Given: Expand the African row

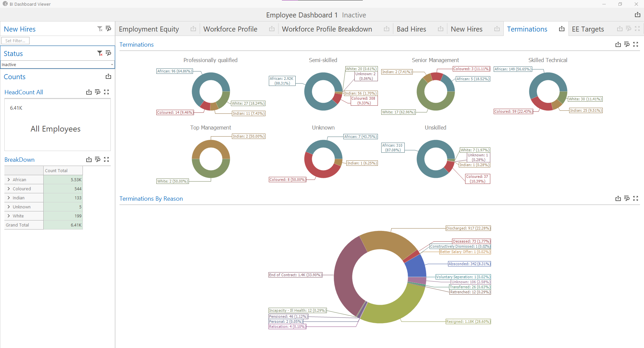Looking at the screenshot, I should tap(8, 180).
